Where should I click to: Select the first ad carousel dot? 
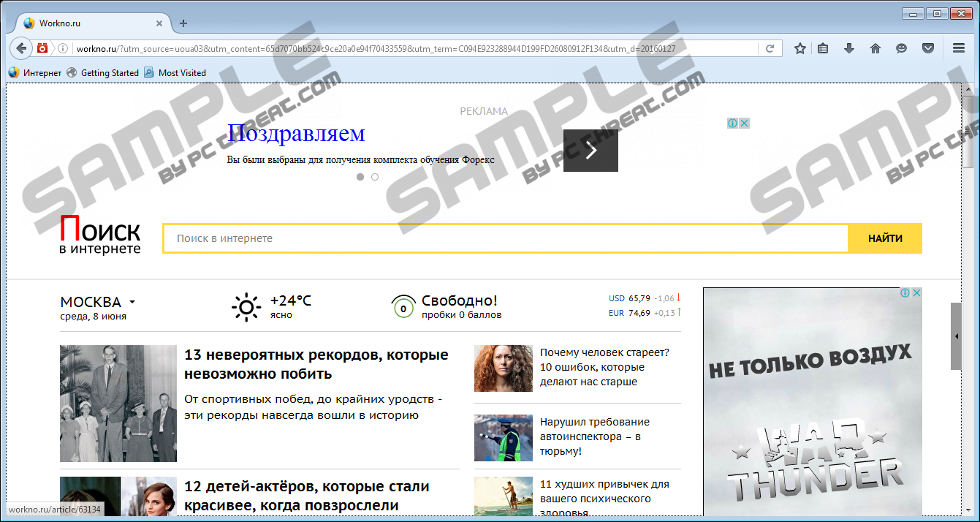point(360,177)
